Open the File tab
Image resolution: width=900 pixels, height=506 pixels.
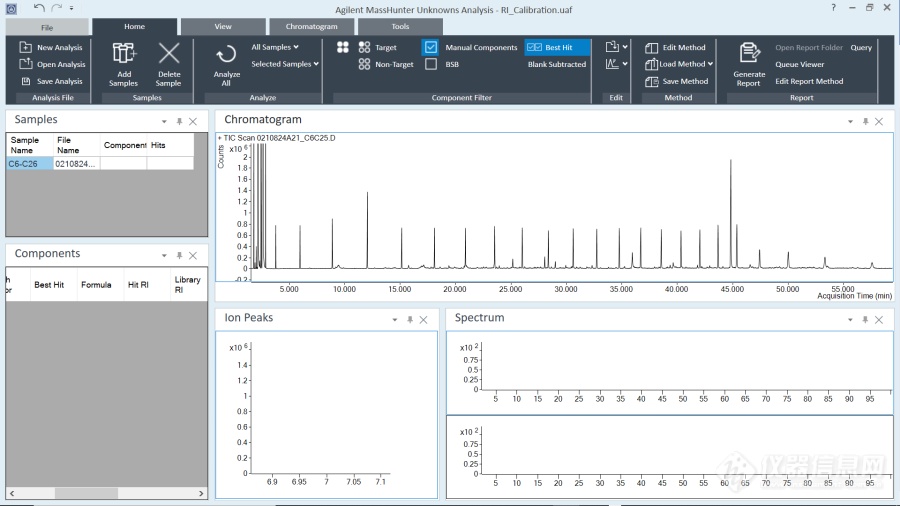[47, 27]
